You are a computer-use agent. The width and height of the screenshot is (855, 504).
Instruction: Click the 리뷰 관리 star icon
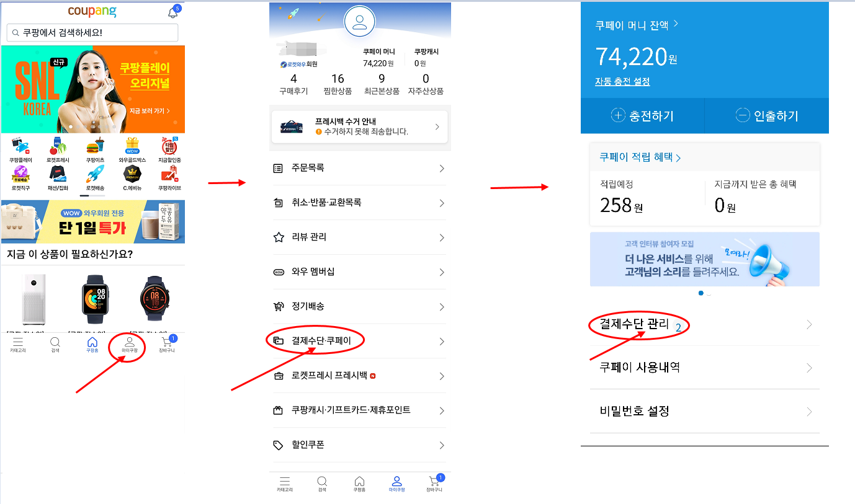(279, 237)
